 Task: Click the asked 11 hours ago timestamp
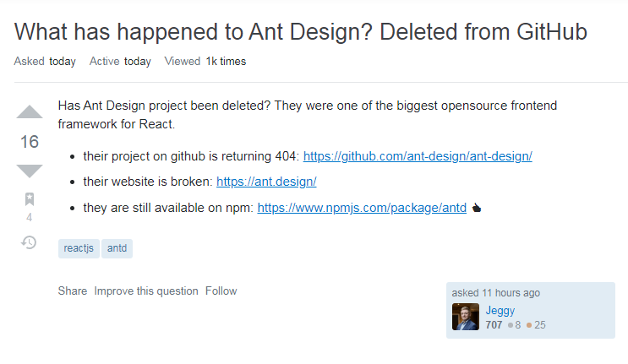[496, 293]
